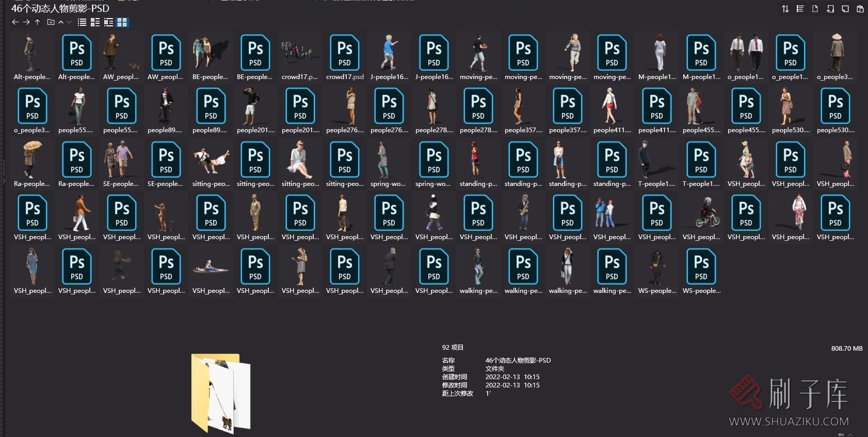The height and width of the screenshot is (437, 868).
Task: Select the SE-people elderly couple thumbnail
Action: (x=121, y=160)
